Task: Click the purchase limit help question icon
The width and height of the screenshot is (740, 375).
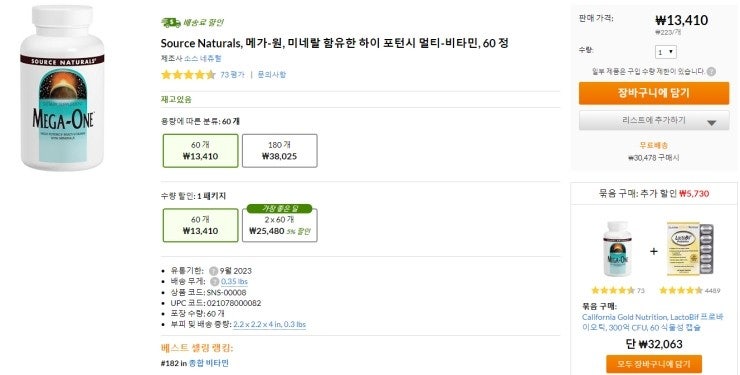Action: [711, 72]
